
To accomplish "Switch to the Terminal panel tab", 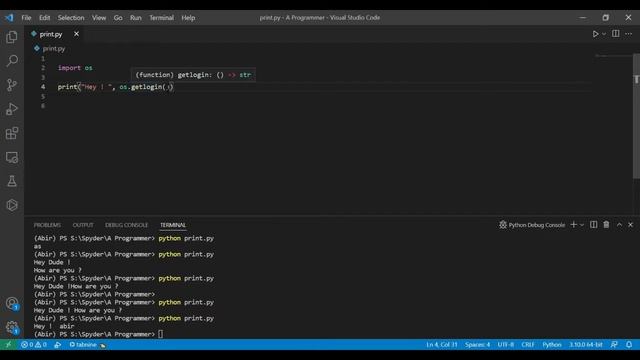I will point(173,225).
